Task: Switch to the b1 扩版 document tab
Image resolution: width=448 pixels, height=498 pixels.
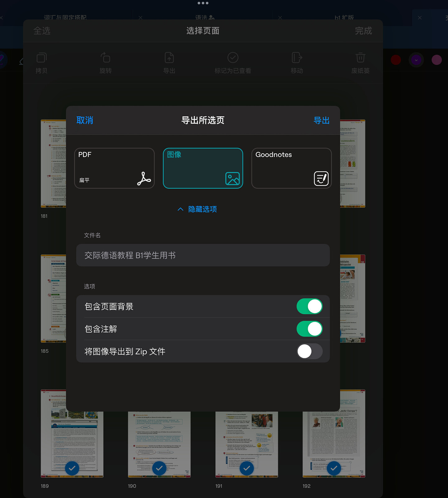Action: (x=344, y=17)
